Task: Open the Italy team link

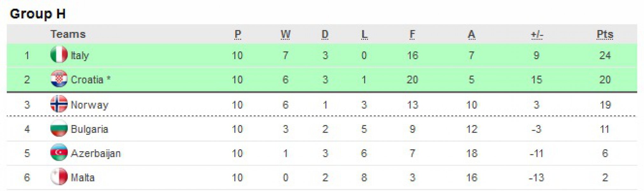Action: (x=80, y=55)
